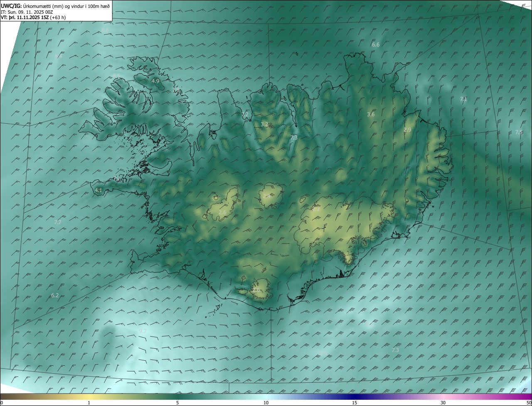This screenshot has width=532, height=406.
Task: Click the 6.2 value label
Action: click(x=55, y=295)
